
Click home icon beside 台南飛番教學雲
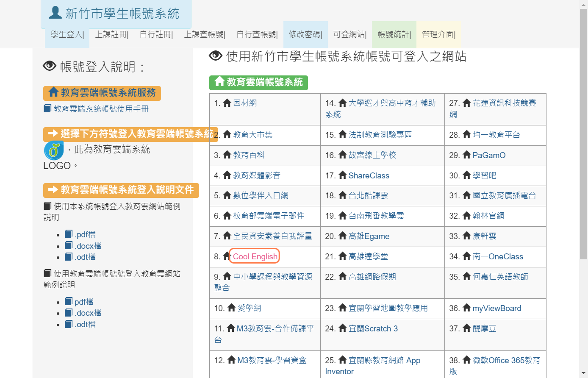343,215
